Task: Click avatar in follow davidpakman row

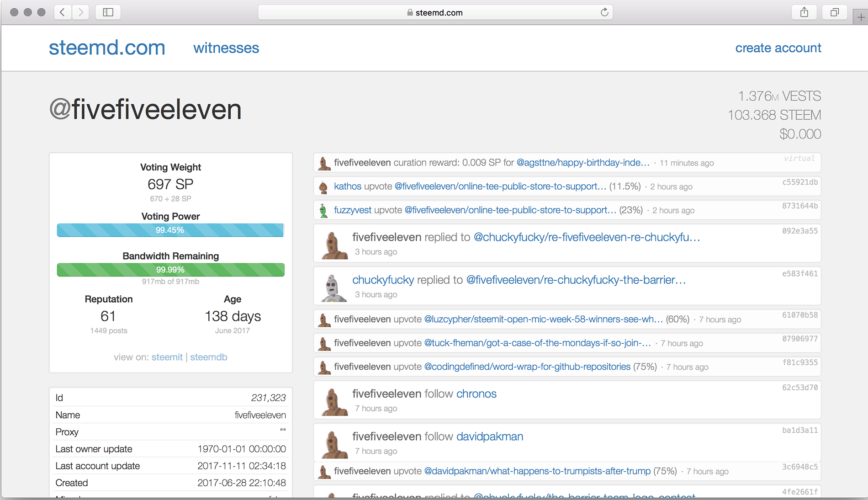Action: tap(334, 444)
